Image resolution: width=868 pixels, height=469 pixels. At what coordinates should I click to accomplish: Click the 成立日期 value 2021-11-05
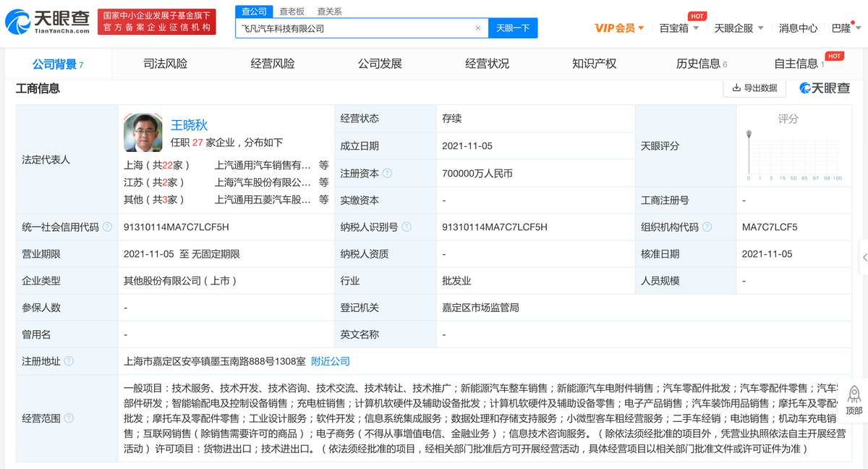coord(467,145)
